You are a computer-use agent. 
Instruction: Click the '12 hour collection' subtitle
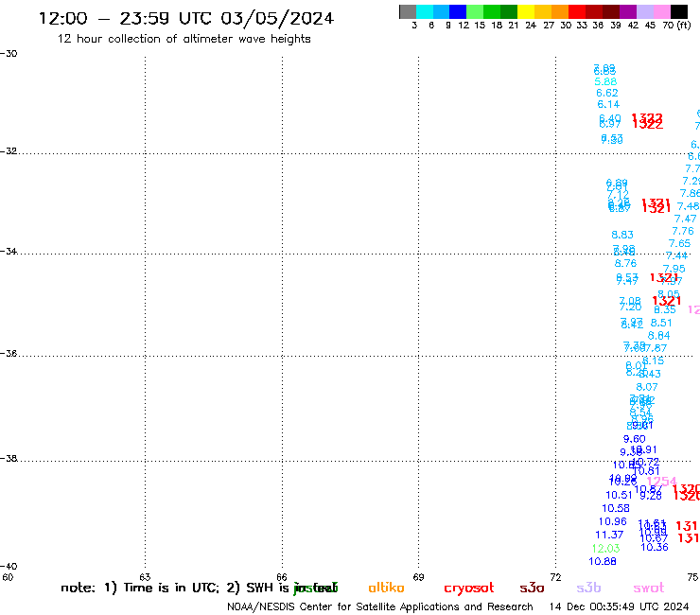click(x=184, y=39)
